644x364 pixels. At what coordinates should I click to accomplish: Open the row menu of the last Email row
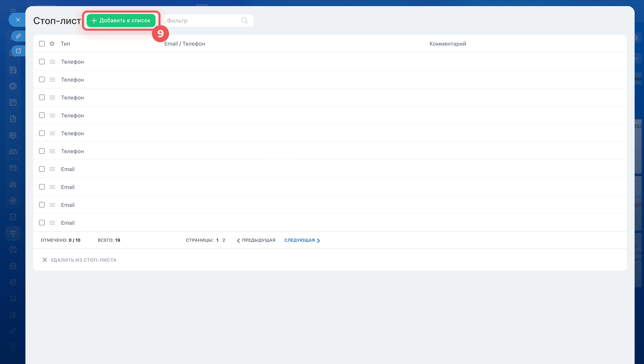(x=52, y=223)
